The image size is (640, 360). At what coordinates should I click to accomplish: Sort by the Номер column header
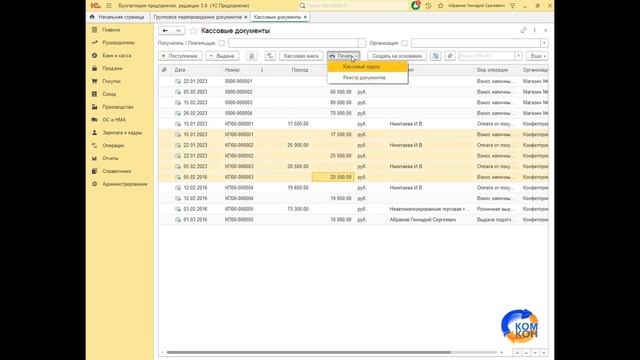pos(232,70)
